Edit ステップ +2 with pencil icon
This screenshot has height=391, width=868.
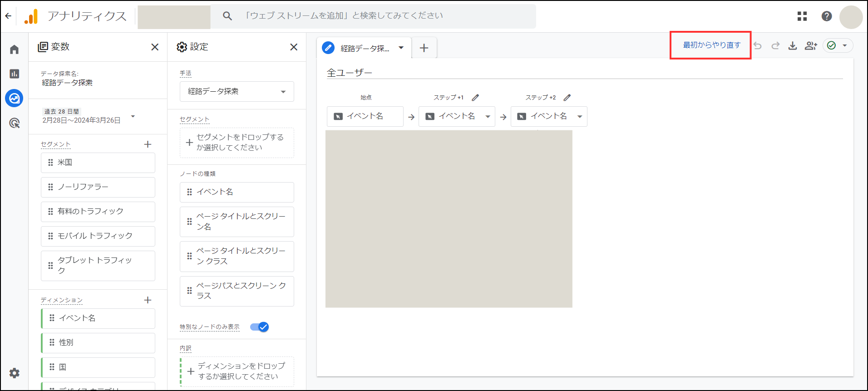(x=567, y=98)
